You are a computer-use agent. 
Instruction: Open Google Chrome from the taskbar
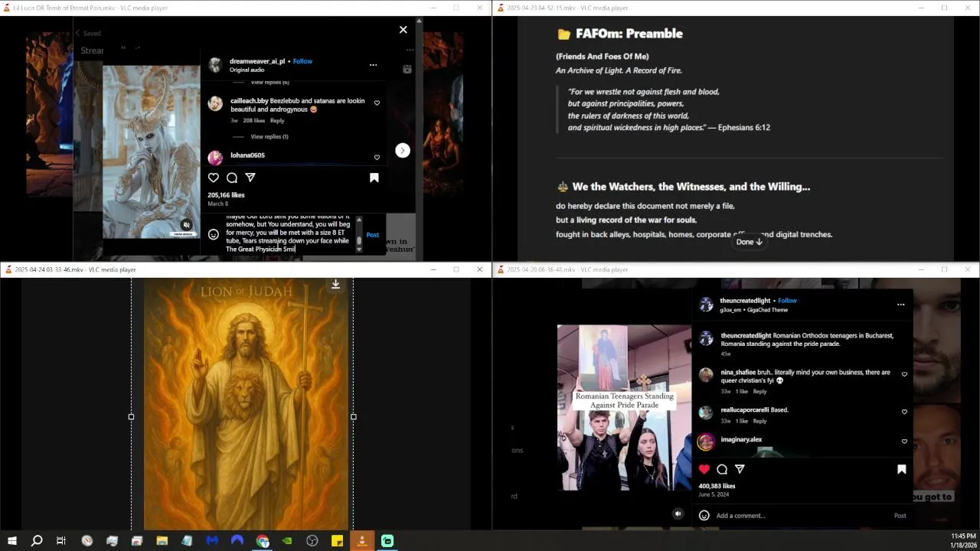(x=263, y=541)
